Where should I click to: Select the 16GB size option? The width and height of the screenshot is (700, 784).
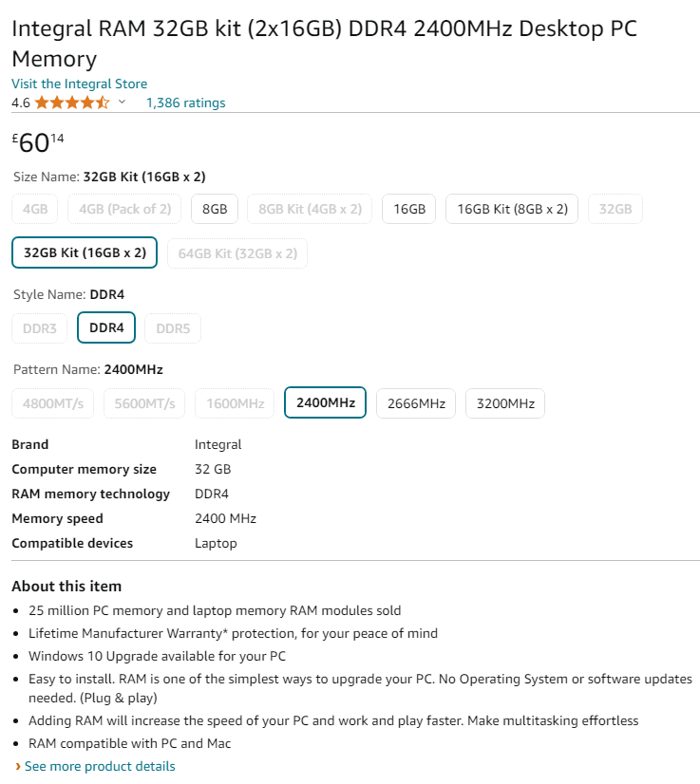pyautogui.click(x=408, y=209)
